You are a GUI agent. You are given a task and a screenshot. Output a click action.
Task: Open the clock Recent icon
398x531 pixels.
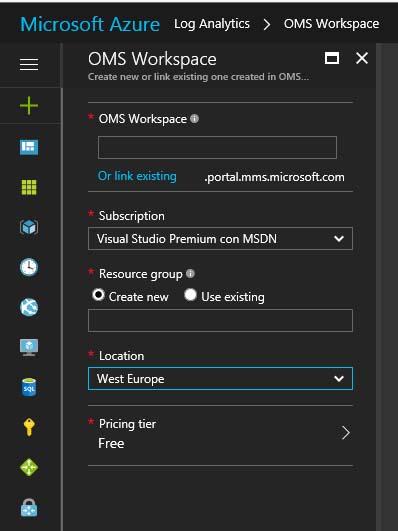(x=29, y=267)
